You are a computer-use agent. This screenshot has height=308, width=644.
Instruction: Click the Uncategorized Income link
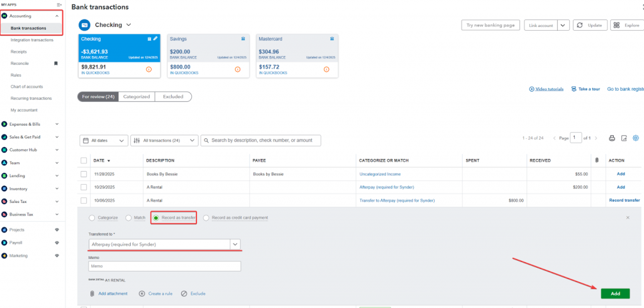(x=380, y=174)
